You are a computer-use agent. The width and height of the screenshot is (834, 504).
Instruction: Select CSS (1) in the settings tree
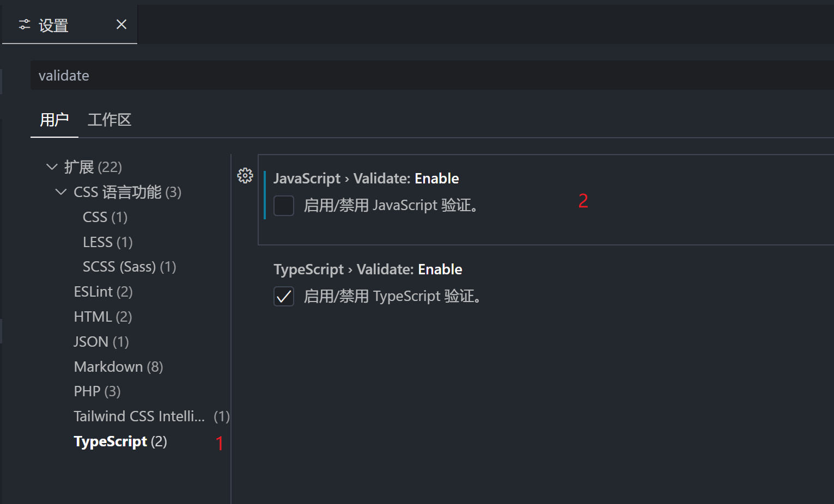[x=105, y=217]
